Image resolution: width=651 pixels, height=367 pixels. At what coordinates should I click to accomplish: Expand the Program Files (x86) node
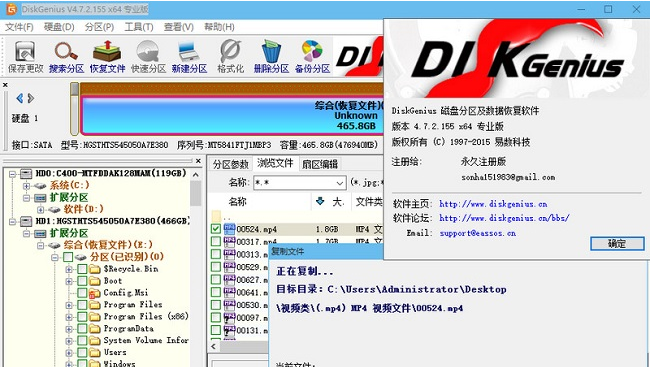point(69,317)
